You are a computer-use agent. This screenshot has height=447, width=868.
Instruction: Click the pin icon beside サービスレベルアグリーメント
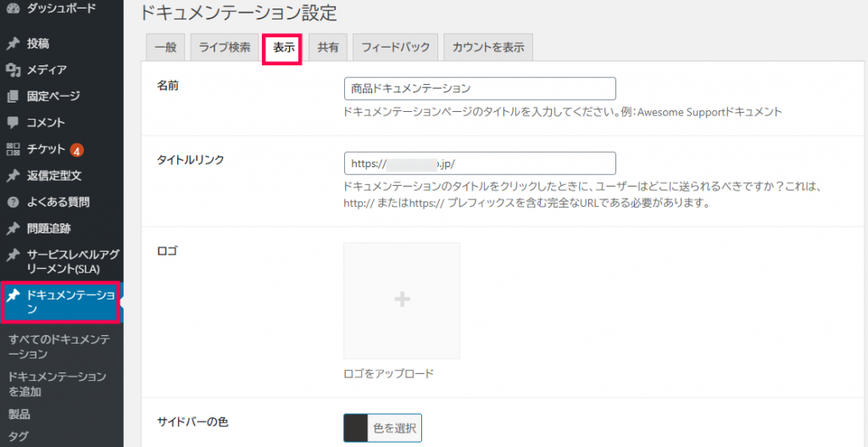tap(13, 255)
